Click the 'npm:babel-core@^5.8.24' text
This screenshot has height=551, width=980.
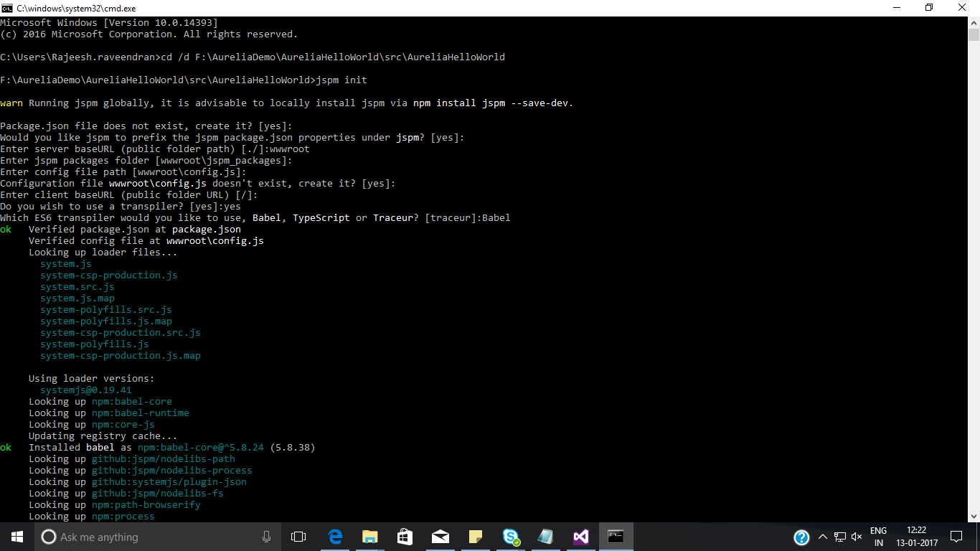pos(201,447)
